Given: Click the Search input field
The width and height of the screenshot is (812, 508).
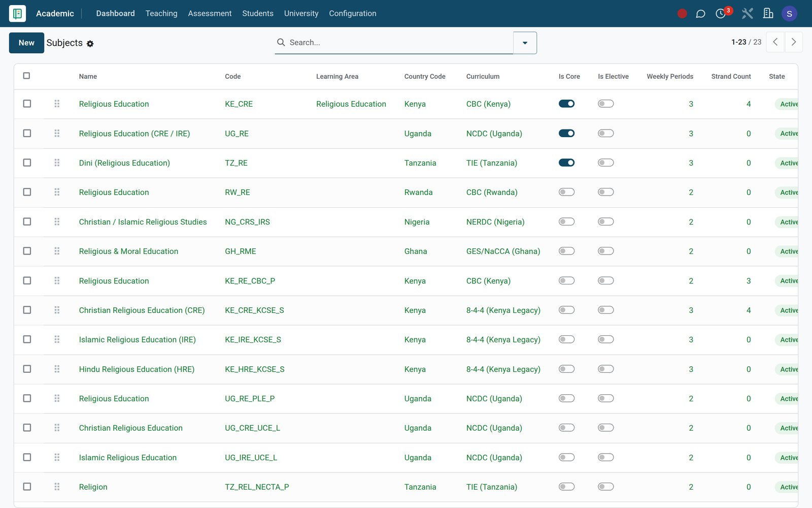Looking at the screenshot, I should [x=400, y=43].
